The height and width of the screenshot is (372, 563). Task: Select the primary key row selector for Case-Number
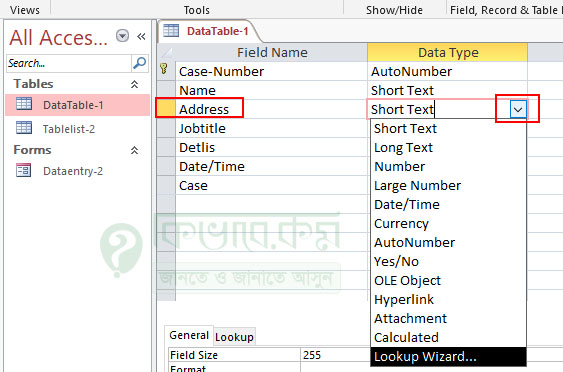point(166,71)
